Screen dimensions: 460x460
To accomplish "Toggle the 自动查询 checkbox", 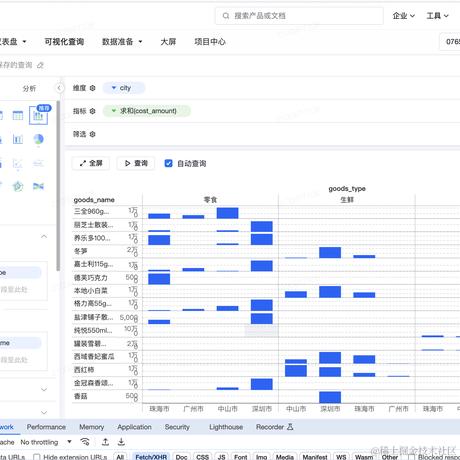I will [x=168, y=163].
